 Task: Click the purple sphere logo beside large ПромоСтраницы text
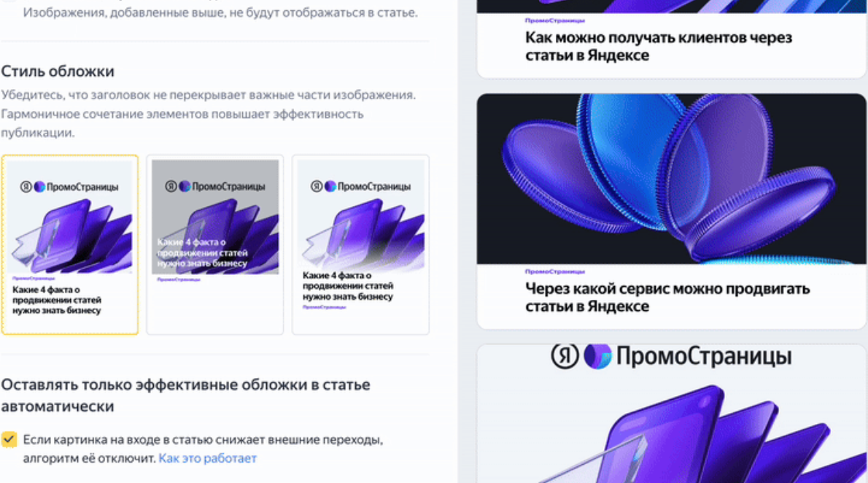(597, 356)
